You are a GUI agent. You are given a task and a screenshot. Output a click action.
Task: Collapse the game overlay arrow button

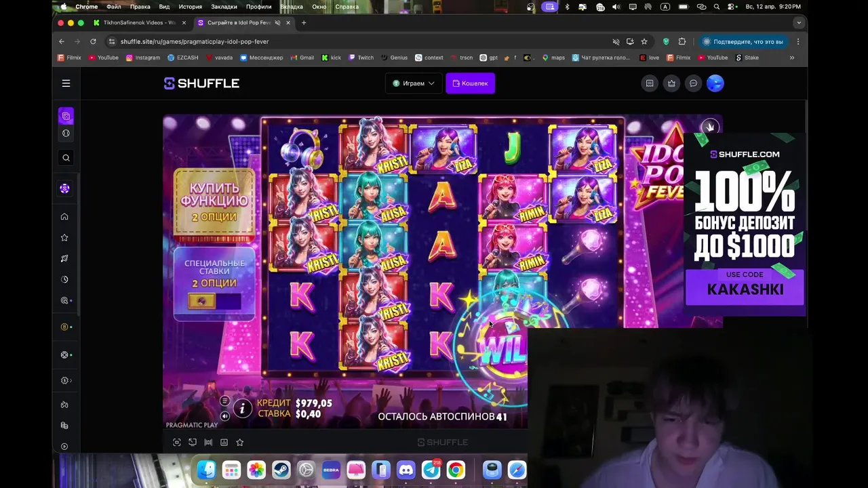pyautogui.click(x=709, y=127)
